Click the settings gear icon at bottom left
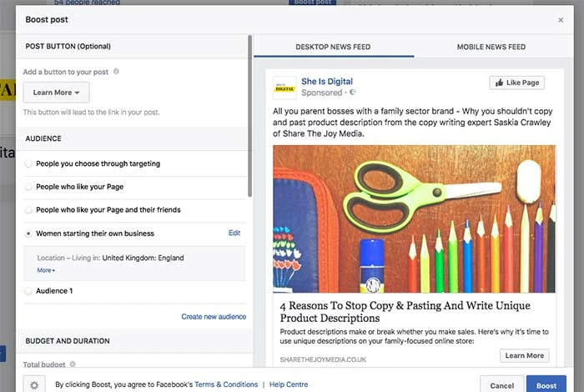The width and height of the screenshot is (584, 392). point(34,384)
